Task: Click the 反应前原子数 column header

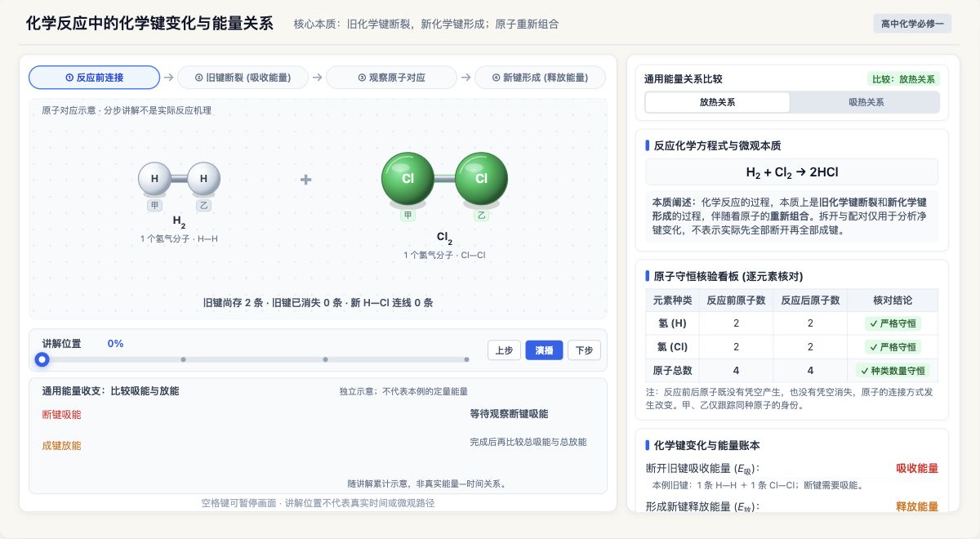Action: pyautogui.click(x=736, y=301)
